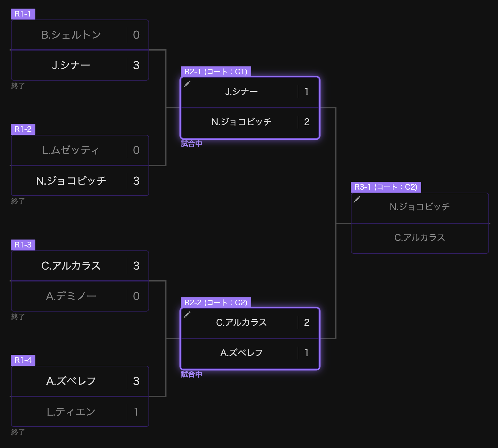Select A.ズベレフ row in match R2-2
The height and width of the screenshot is (448, 498).
pyautogui.click(x=250, y=353)
